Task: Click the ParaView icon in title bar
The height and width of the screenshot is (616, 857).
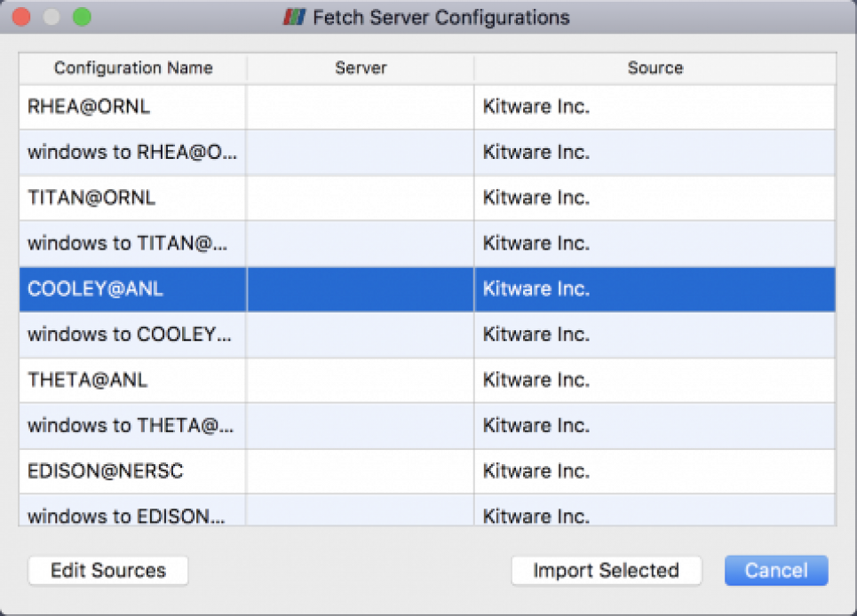Action: (295, 18)
